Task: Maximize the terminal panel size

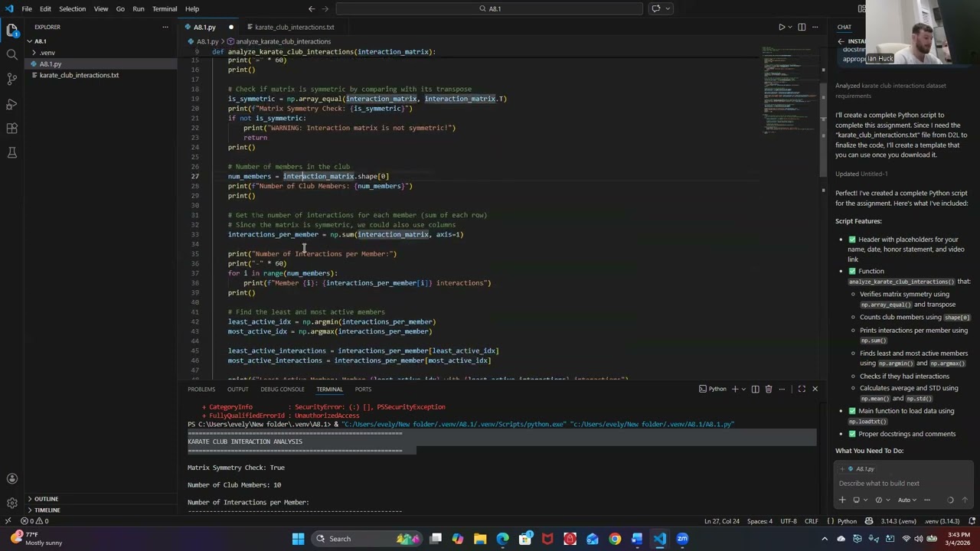Action: (802, 389)
